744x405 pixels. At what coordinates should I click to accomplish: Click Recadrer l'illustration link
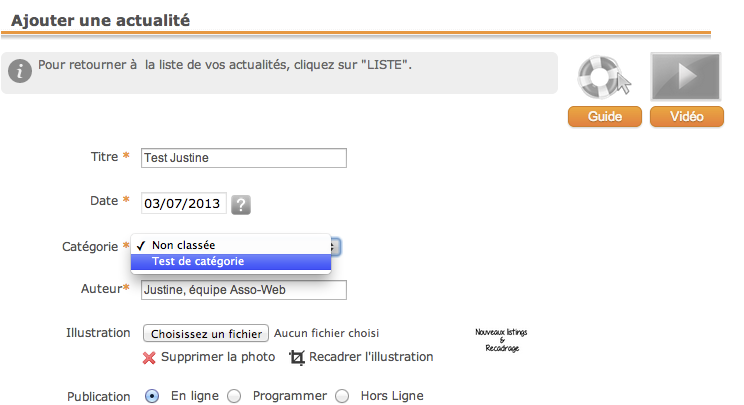(371, 357)
